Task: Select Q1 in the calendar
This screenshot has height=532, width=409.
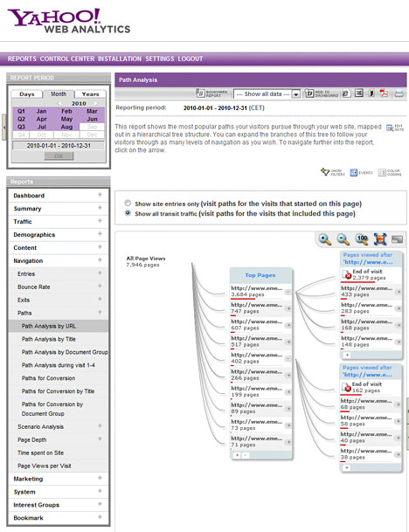Action: point(21,111)
